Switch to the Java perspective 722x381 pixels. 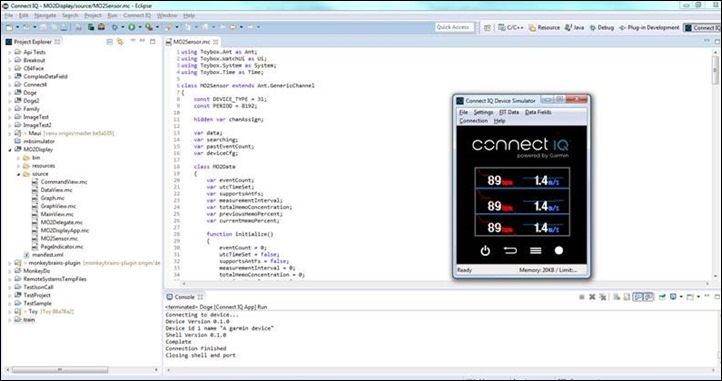click(574, 28)
